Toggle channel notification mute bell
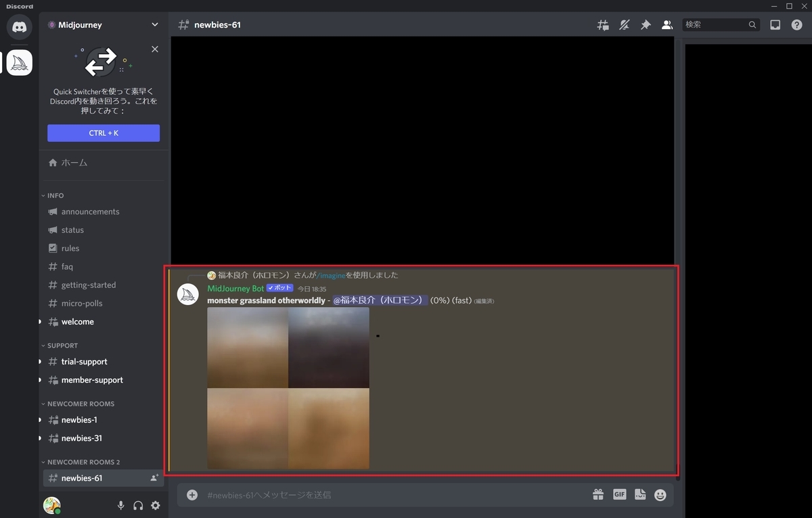 coord(625,25)
